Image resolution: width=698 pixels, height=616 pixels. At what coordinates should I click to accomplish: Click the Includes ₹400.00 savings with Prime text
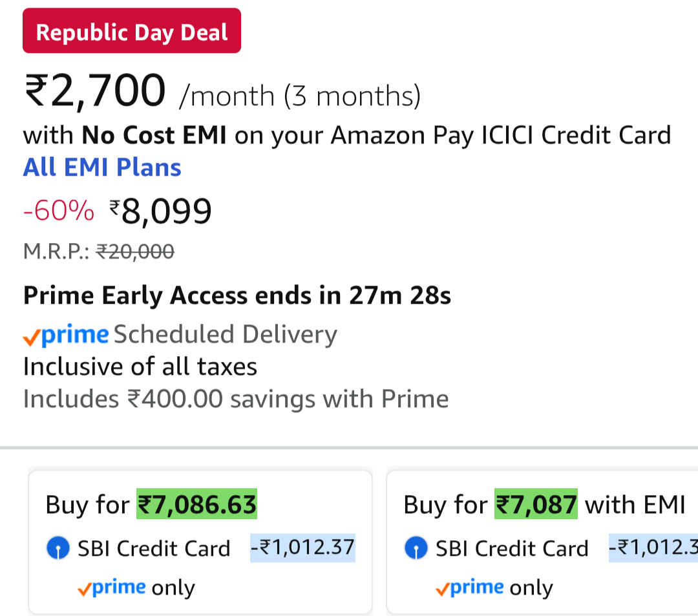tap(236, 399)
